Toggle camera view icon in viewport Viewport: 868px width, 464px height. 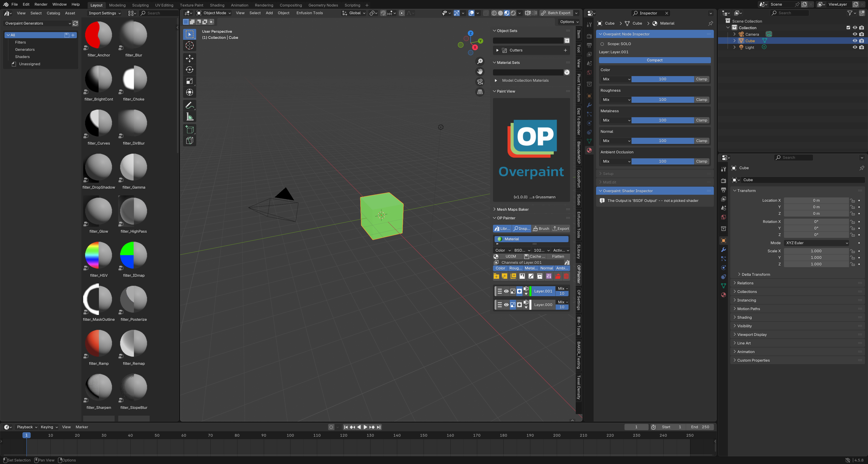click(x=480, y=82)
